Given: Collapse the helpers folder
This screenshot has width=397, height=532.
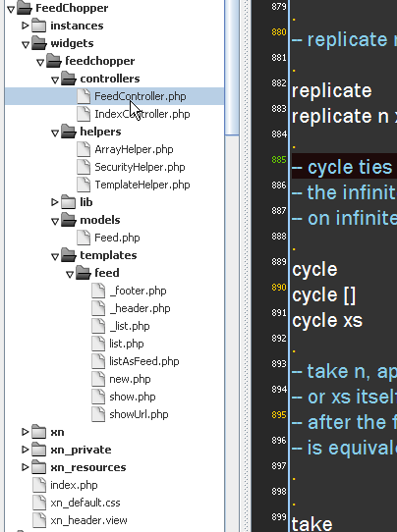Looking at the screenshot, I should tap(55, 133).
